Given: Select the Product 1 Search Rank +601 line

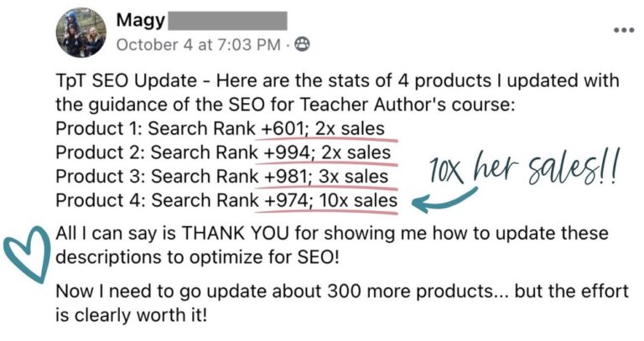Looking at the screenshot, I should (221, 128).
